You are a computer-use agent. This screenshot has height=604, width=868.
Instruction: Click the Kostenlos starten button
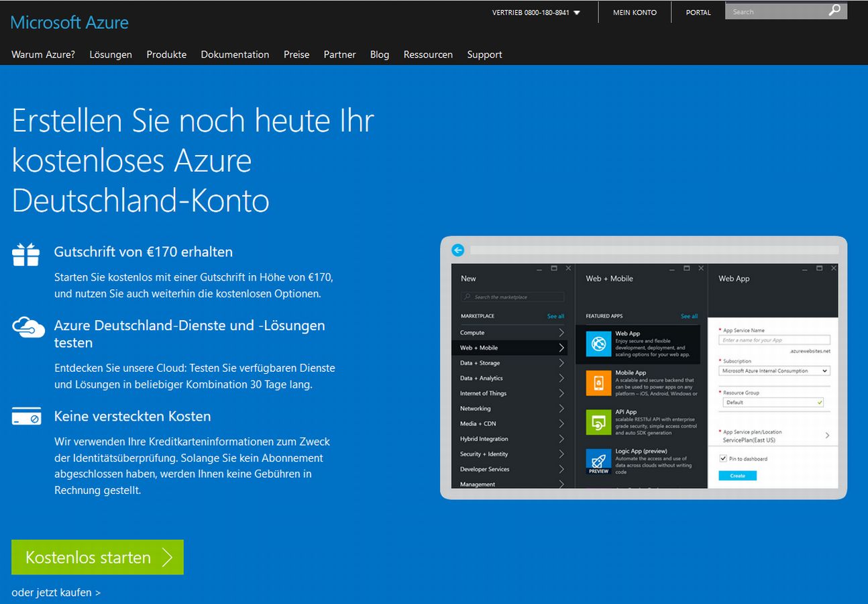(97, 557)
